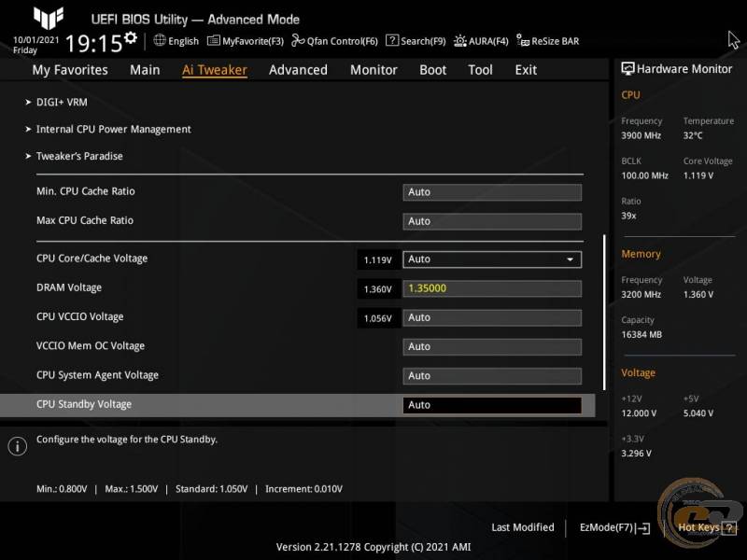Screen dimensions: 747x560
Task: Click the Hot Keys question mark icon
Action: 728,527
